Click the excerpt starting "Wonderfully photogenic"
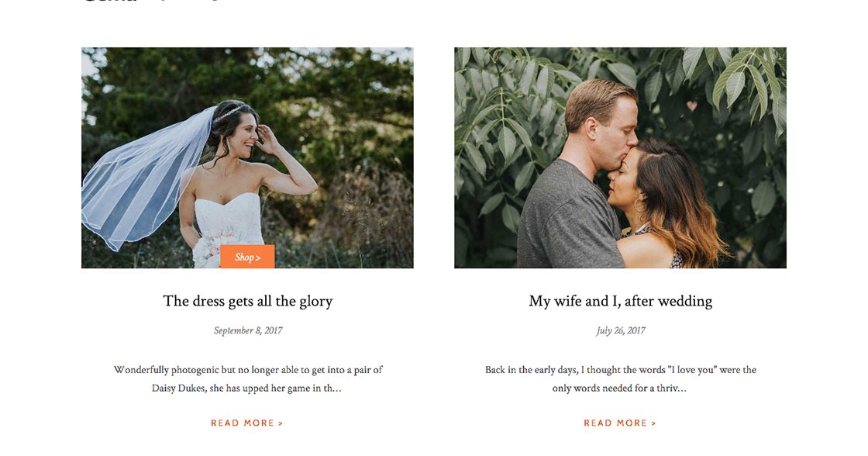Screen dimensions: 868x456 [x=247, y=378]
